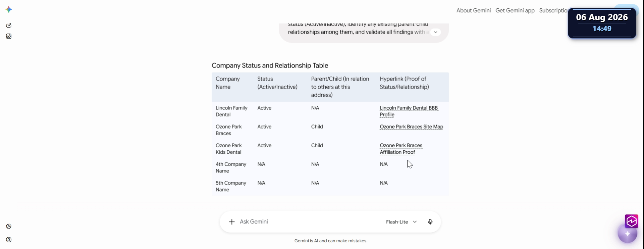Open the floating purple sparkle assistant button
Image resolution: width=644 pixels, height=249 pixels.
coord(628,234)
